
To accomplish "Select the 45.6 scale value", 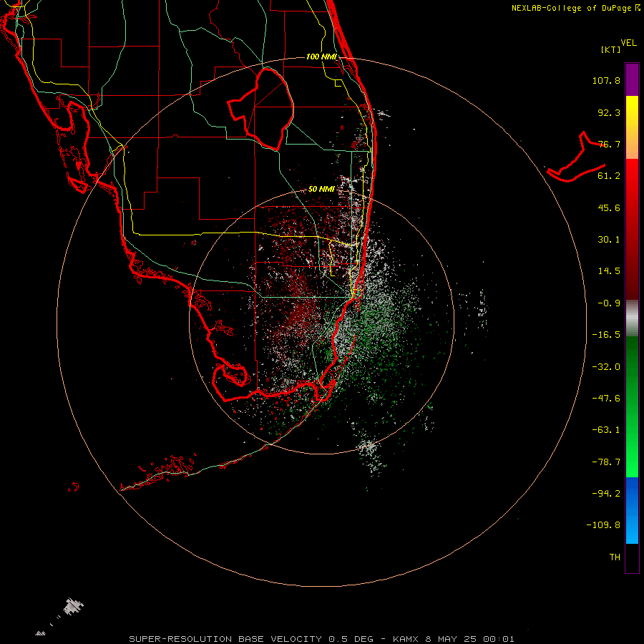I will (609, 208).
